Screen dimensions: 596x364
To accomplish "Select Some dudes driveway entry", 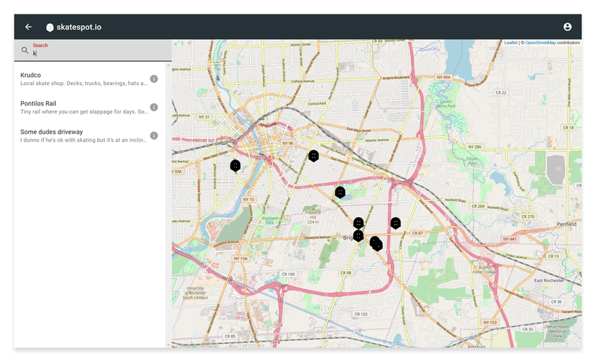I will point(89,136).
